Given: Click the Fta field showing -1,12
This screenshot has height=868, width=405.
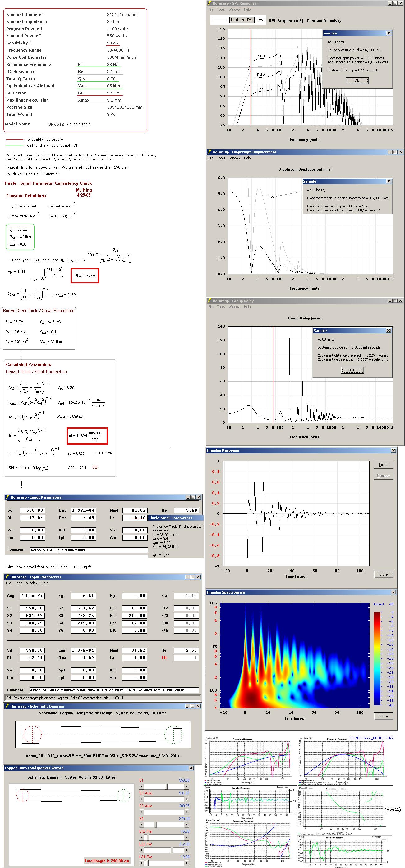Looking at the screenshot, I should (186, 596).
